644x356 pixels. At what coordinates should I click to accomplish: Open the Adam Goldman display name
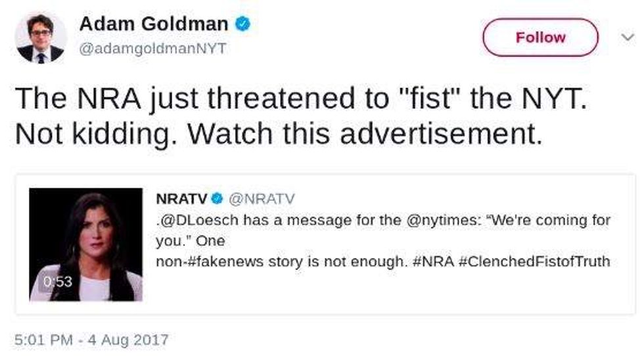click(x=154, y=25)
